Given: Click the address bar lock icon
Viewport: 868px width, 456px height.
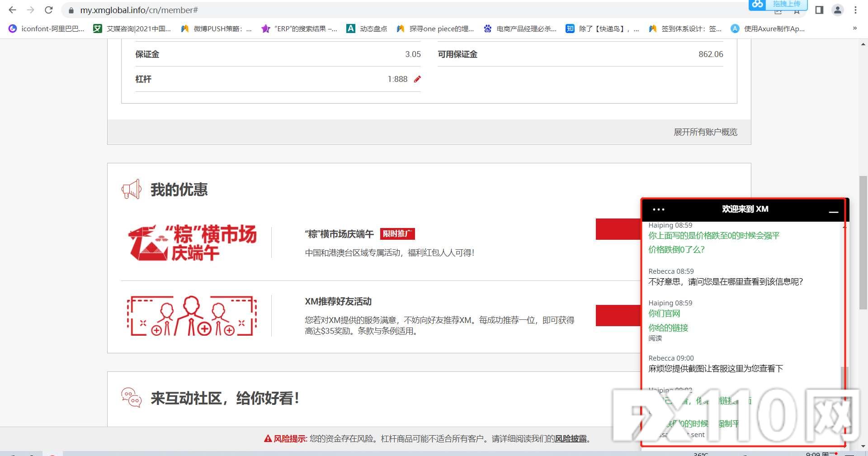Looking at the screenshot, I should point(71,10).
